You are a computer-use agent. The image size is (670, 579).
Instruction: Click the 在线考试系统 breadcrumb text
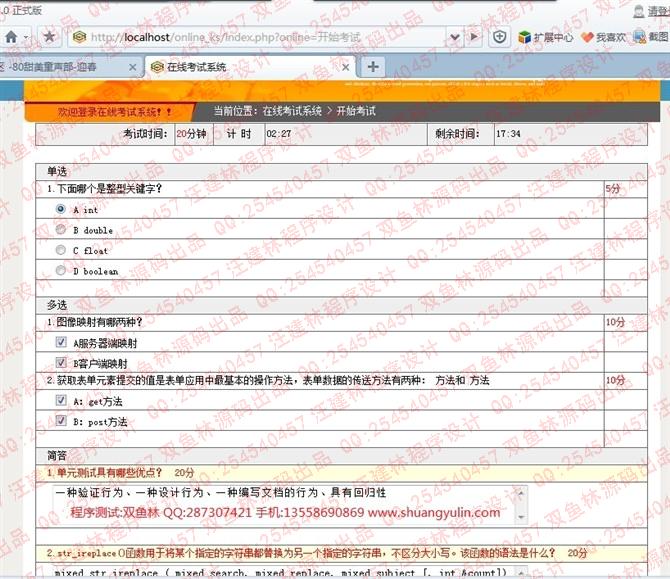(x=292, y=111)
